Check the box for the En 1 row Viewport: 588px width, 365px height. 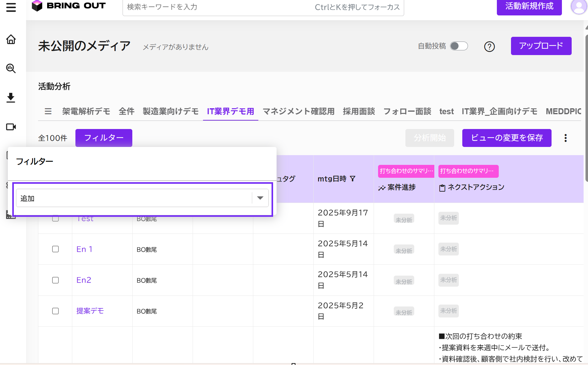tap(56, 249)
